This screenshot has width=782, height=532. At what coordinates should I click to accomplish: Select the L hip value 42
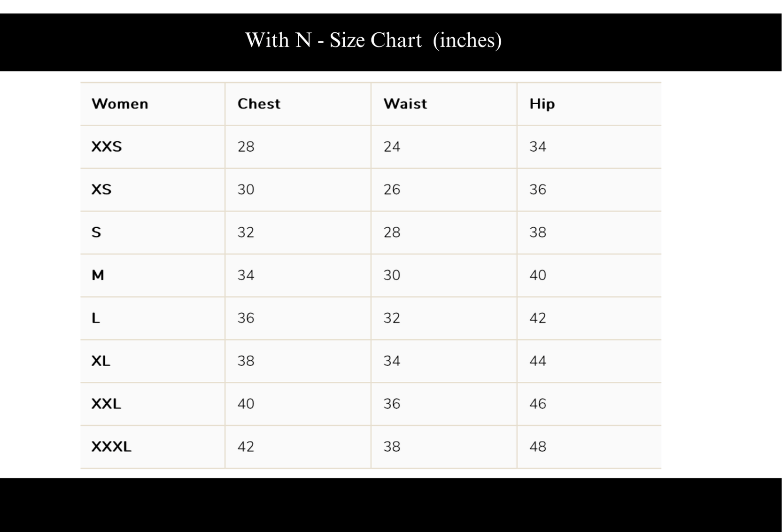point(538,318)
